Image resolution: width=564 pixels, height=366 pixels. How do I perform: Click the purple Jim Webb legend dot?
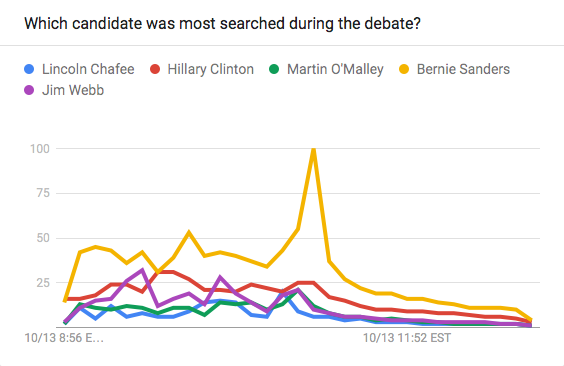pos(29,90)
